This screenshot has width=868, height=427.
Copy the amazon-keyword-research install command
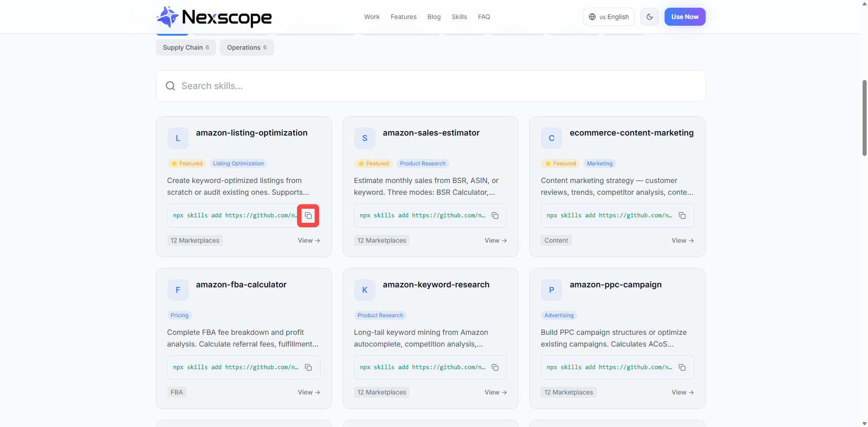(495, 367)
